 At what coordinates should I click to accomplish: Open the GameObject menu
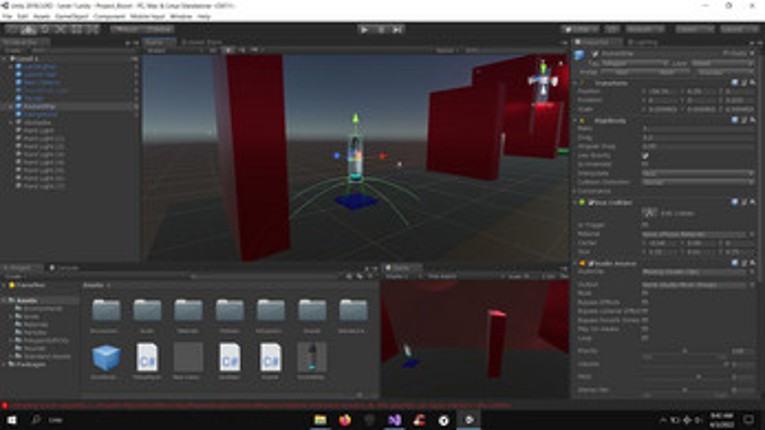click(x=72, y=17)
